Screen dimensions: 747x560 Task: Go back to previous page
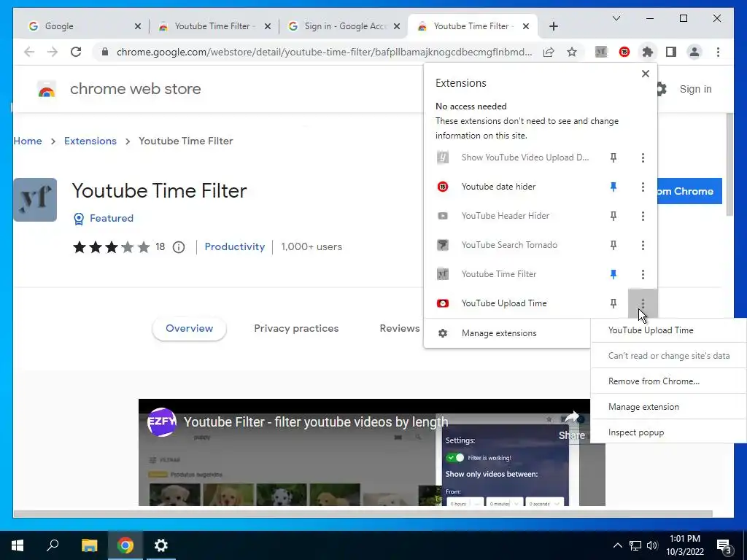click(29, 52)
